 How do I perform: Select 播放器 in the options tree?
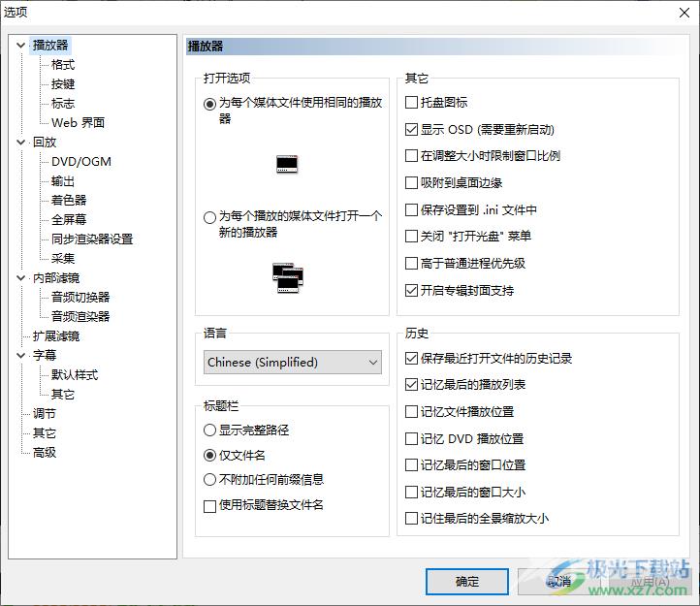[50, 46]
